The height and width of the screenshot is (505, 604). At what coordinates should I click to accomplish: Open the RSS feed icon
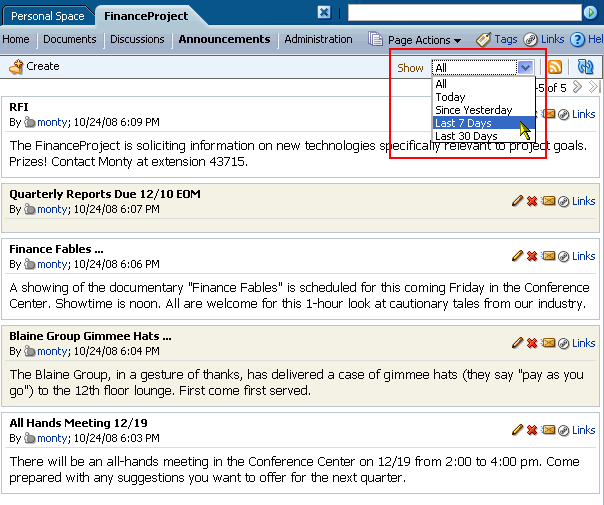point(555,67)
